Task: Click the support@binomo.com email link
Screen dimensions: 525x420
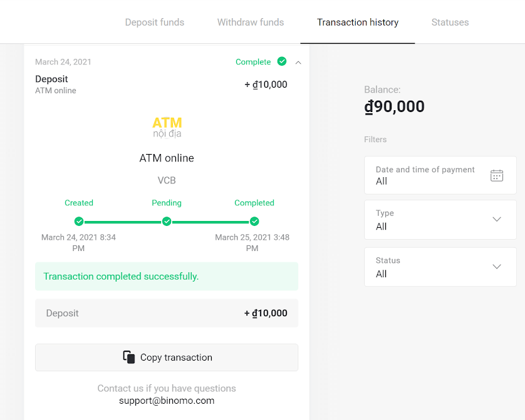Action: point(167,401)
